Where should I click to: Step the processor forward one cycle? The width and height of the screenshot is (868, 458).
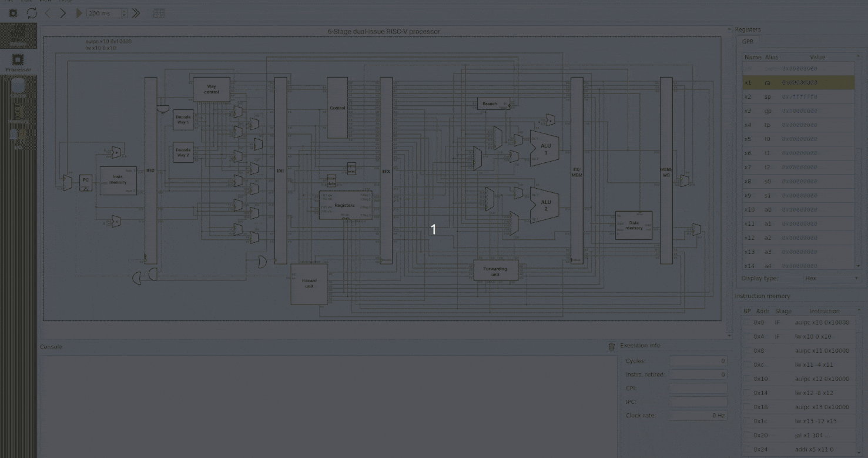pyautogui.click(x=63, y=12)
